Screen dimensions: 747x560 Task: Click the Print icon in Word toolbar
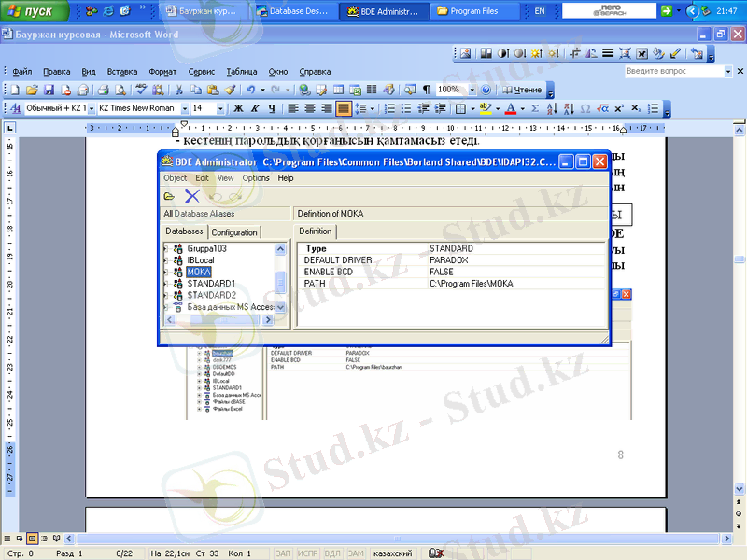pos(103,90)
